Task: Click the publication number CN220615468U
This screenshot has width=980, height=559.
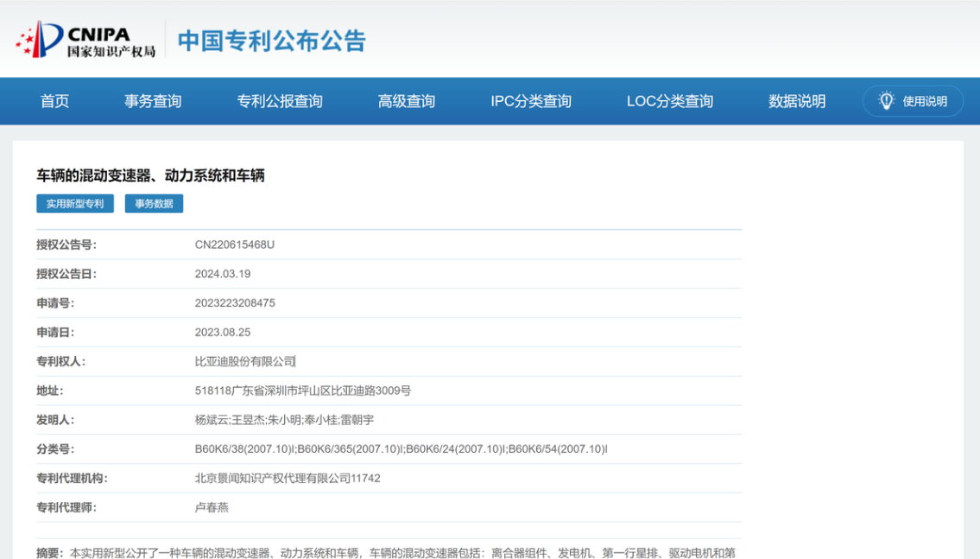Action: click(x=235, y=245)
